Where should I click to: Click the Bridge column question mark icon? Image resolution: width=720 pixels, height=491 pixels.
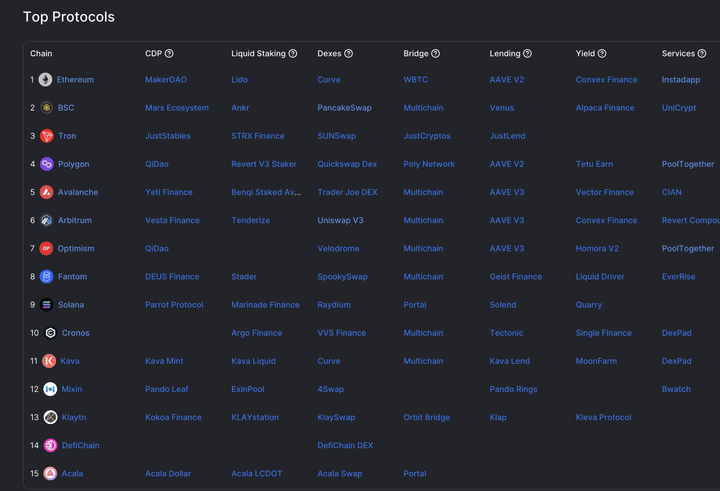(x=435, y=53)
